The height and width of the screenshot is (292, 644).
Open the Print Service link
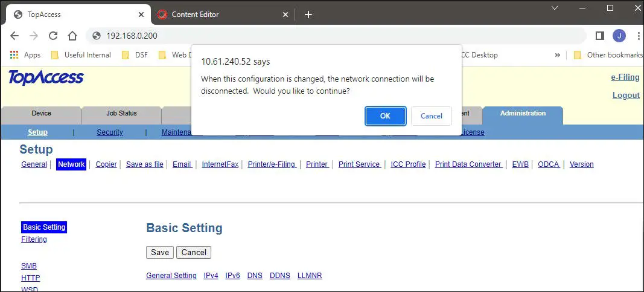coord(359,164)
